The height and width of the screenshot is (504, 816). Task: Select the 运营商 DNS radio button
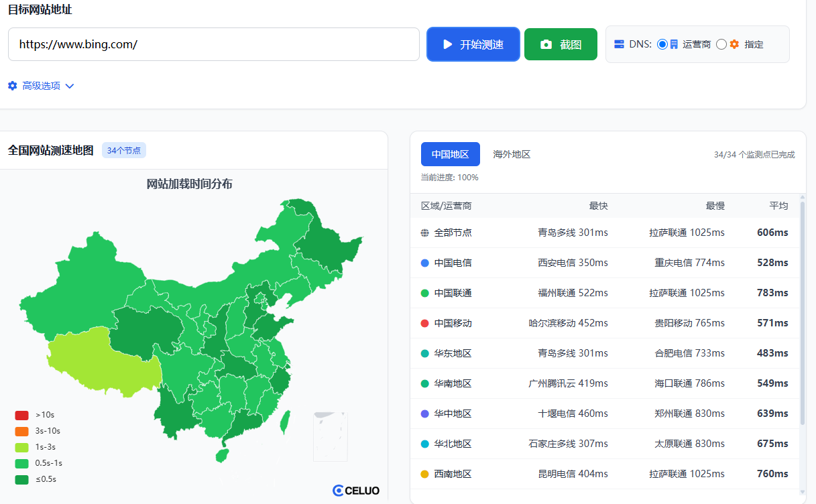click(x=662, y=44)
